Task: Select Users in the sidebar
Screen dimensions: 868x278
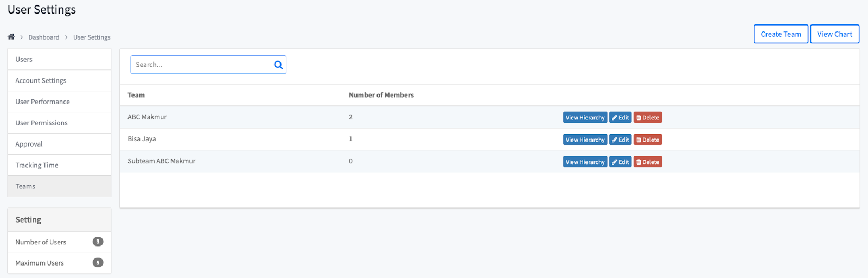Action: (x=59, y=60)
